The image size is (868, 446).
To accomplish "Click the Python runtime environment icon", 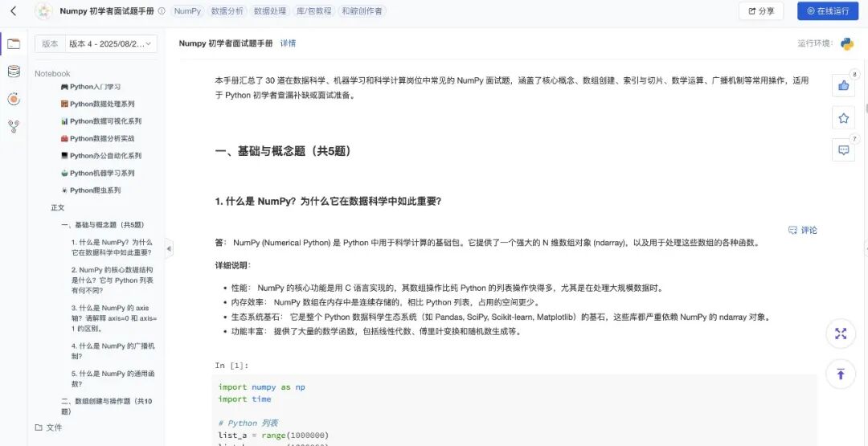I will click(847, 43).
